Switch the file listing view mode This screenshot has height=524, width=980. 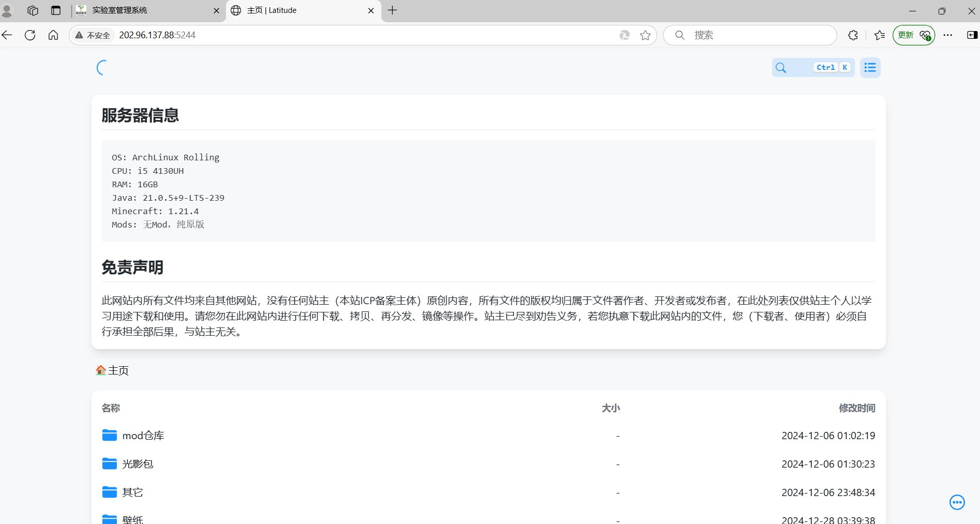point(869,67)
